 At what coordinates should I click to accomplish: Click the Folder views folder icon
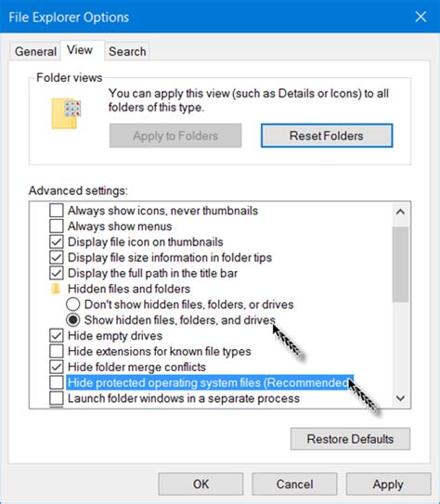pos(66,113)
